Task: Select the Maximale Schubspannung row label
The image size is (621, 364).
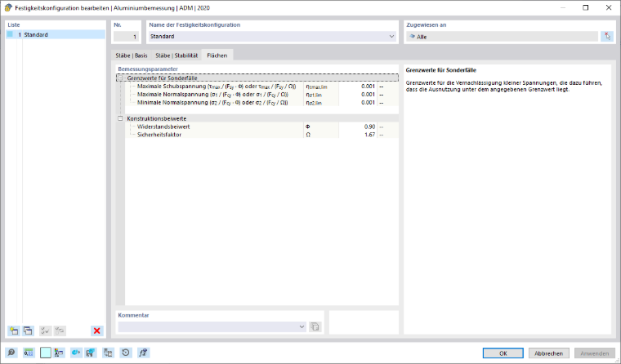Action: (217, 87)
